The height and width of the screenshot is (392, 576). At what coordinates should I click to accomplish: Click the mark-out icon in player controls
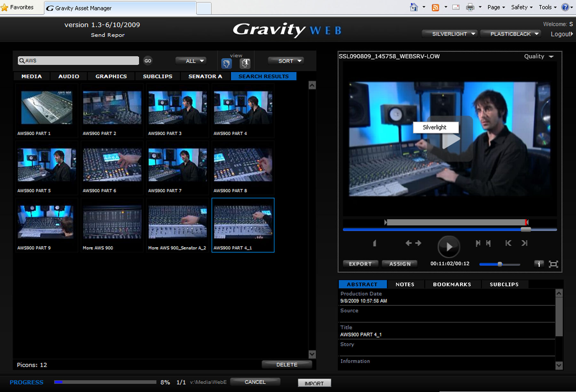coord(488,243)
